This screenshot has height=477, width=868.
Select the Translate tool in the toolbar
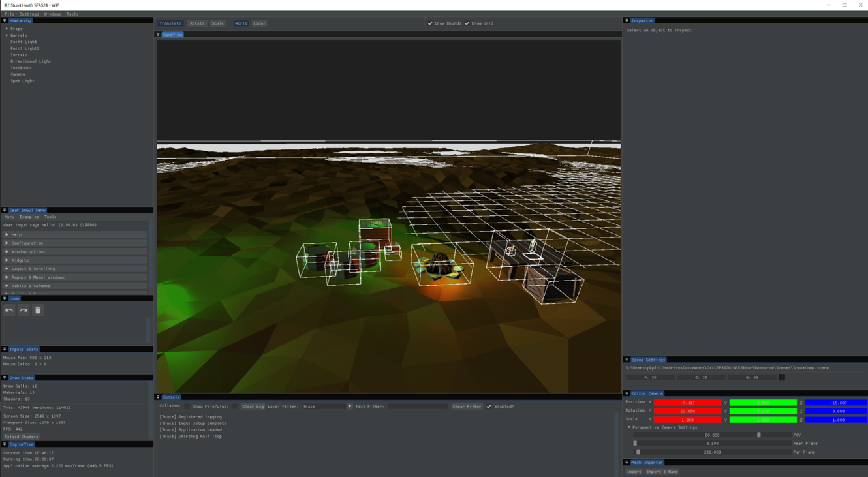tap(170, 23)
